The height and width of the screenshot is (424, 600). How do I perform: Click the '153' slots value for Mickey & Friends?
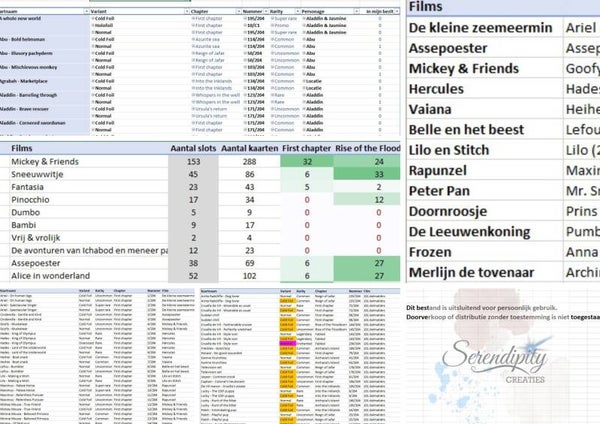click(193, 161)
